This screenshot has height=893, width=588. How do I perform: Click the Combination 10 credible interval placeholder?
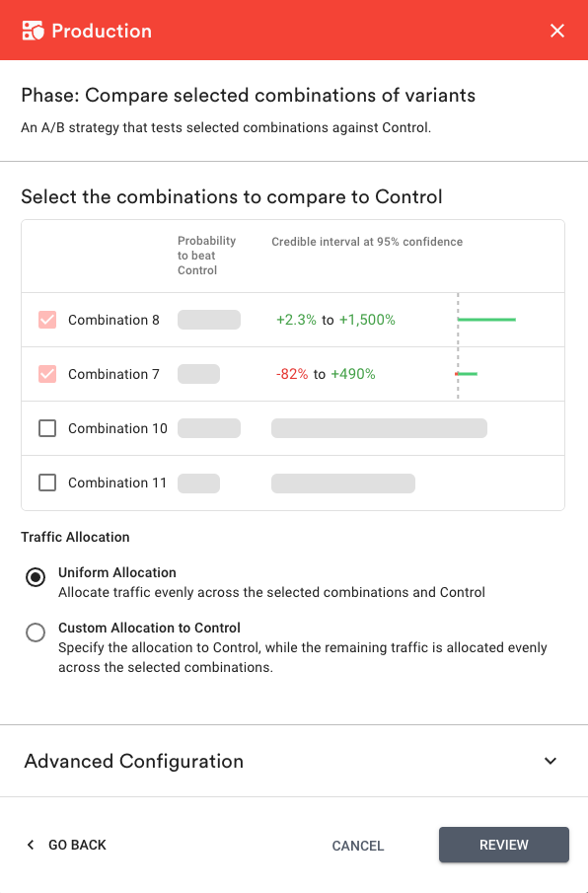[x=379, y=428]
